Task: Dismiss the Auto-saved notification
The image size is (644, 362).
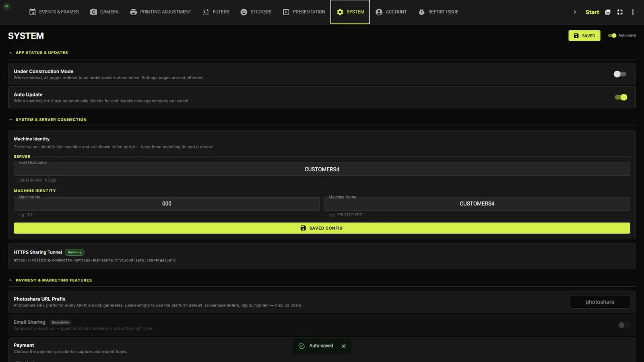Action: pyautogui.click(x=343, y=346)
